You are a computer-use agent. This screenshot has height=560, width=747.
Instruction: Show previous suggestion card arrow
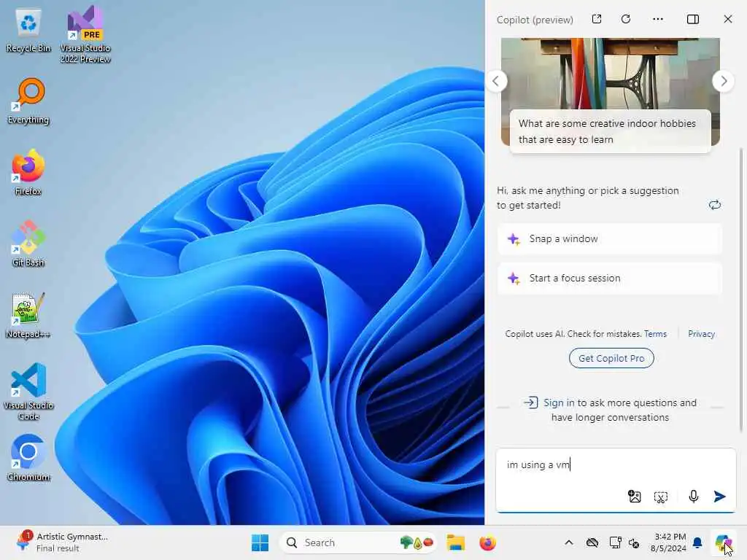[x=496, y=81]
